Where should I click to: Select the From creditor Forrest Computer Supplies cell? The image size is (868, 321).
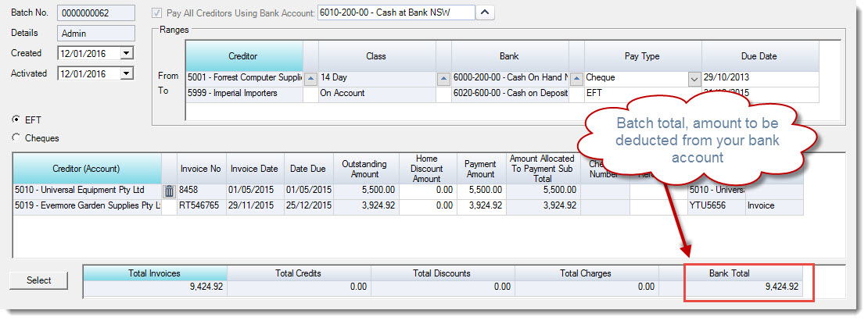tap(245, 79)
